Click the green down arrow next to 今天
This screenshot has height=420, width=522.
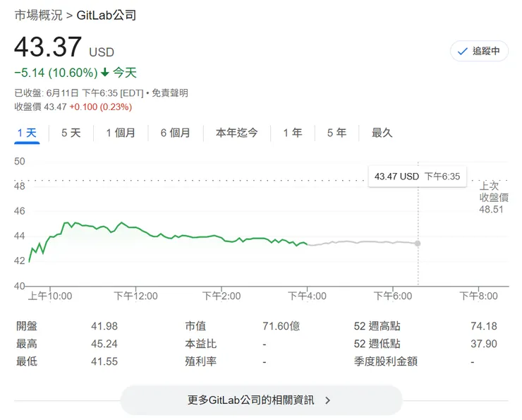click(105, 72)
